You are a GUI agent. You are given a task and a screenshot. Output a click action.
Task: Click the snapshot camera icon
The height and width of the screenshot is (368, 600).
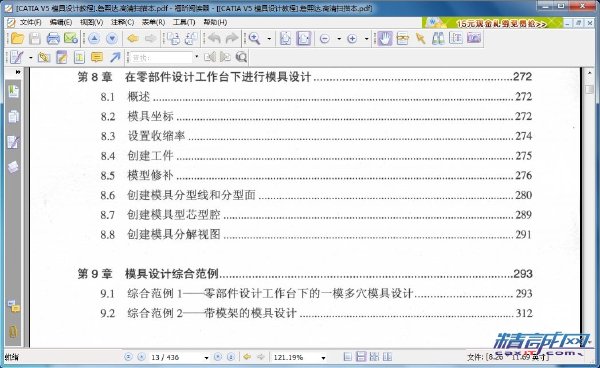click(x=474, y=38)
